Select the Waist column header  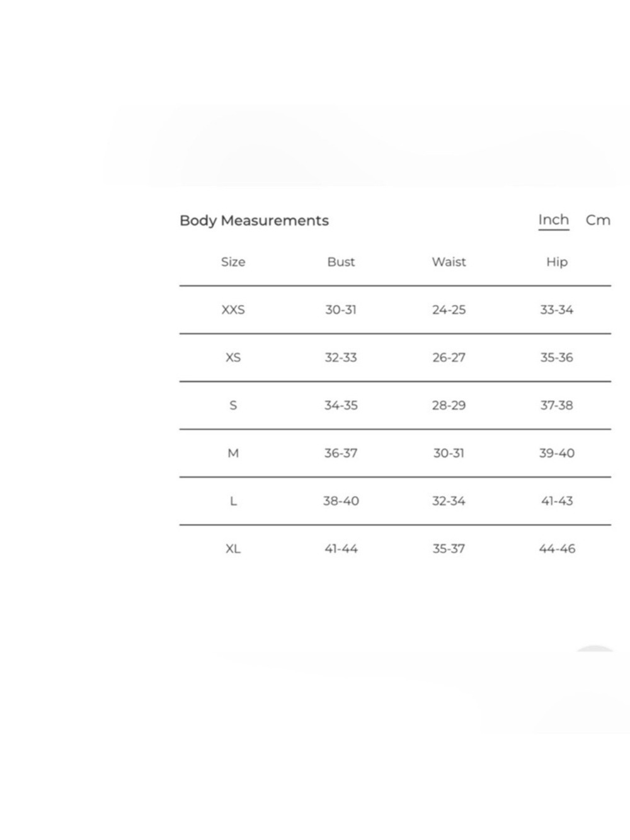449,262
